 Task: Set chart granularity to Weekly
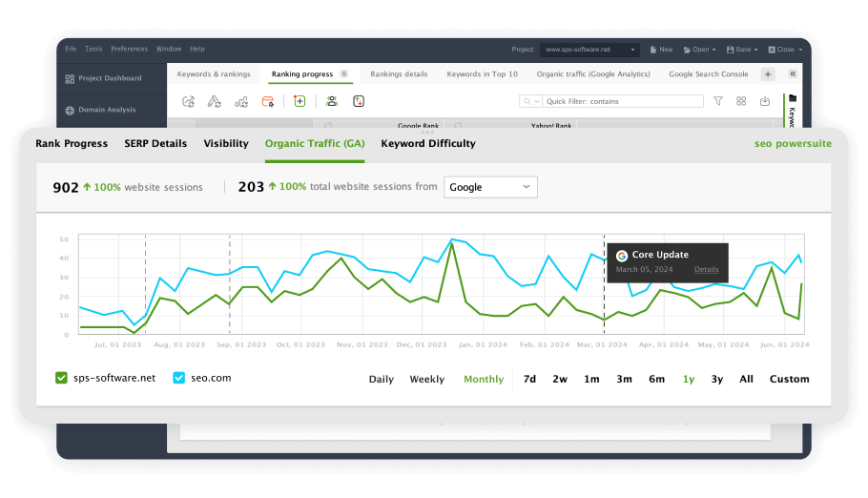(x=426, y=379)
